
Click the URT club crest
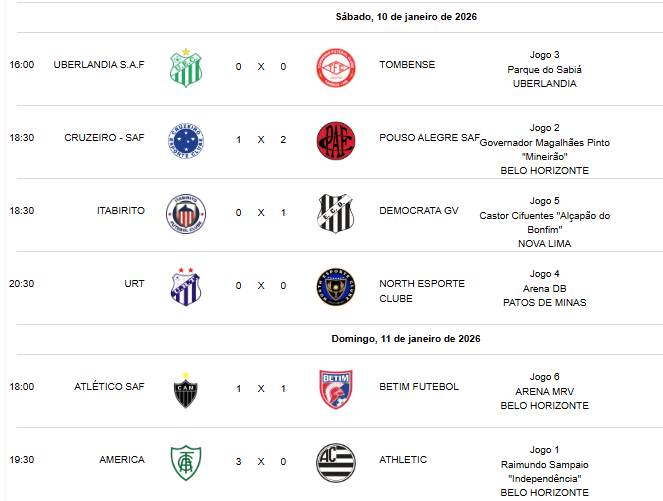coord(185,285)
